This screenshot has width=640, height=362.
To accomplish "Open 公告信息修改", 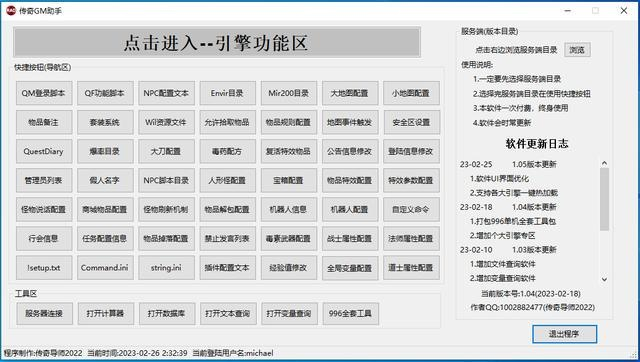I will point(350,151).
